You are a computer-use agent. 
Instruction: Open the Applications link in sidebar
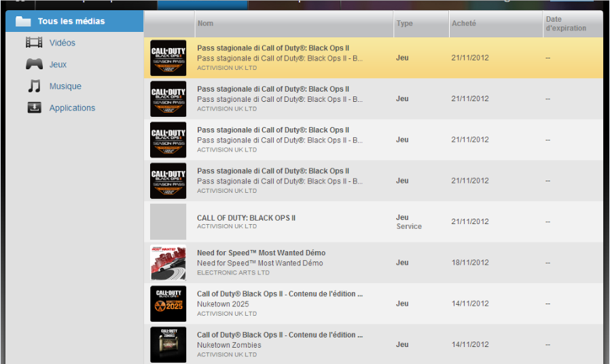(72, 108)
